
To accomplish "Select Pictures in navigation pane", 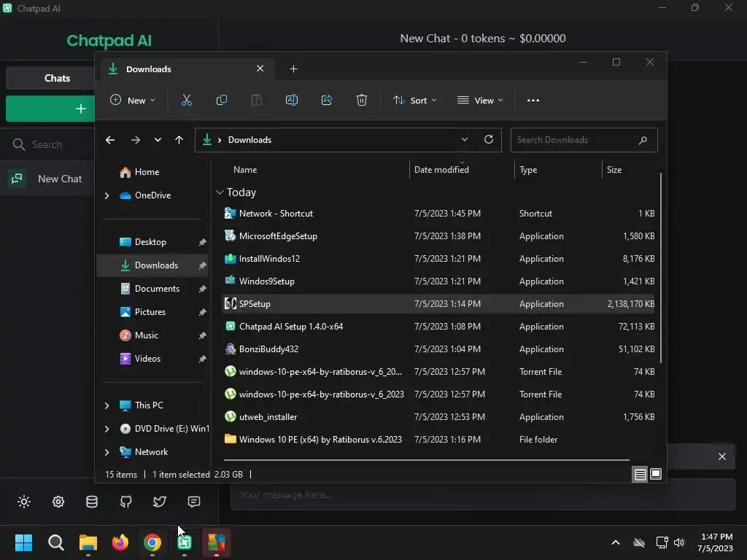I will click(x=150, y=312).
